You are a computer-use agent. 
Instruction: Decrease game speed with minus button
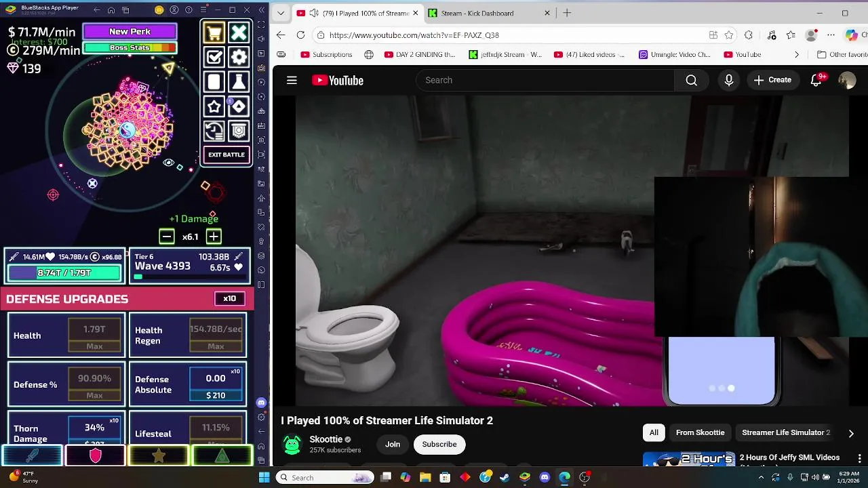point(166,237)
